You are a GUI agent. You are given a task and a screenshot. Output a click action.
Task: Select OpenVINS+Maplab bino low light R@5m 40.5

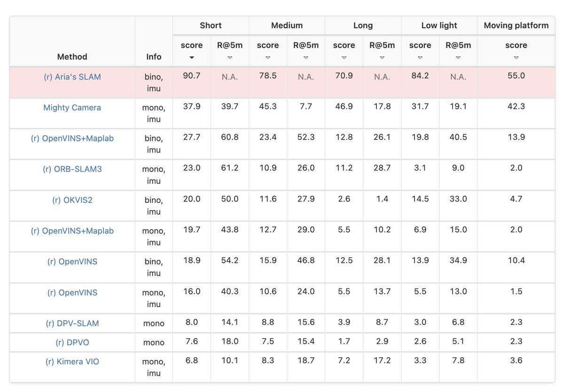(x=458, y=138)
